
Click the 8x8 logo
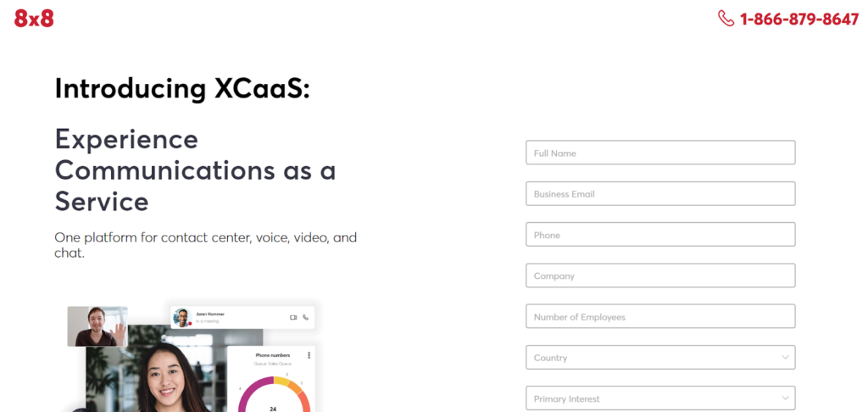tap(34, 18)
